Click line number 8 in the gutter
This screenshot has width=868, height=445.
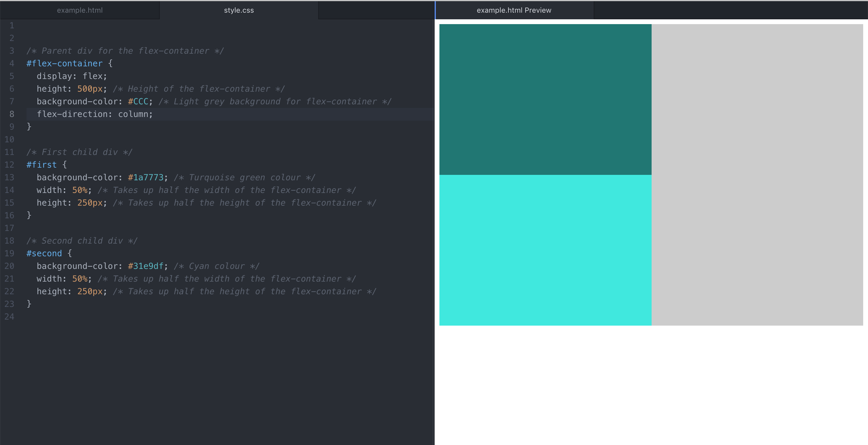[x=11, y=114]
